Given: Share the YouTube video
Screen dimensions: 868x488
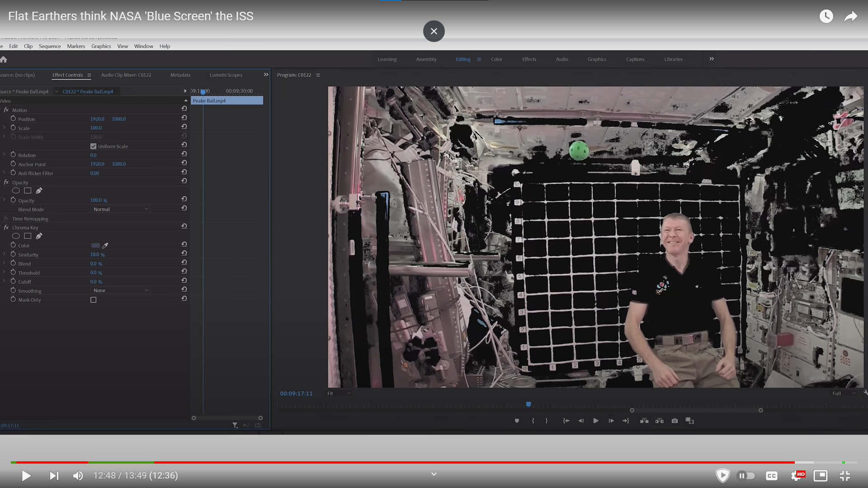Looking at the screenshot, I should [x=850, y=17].
